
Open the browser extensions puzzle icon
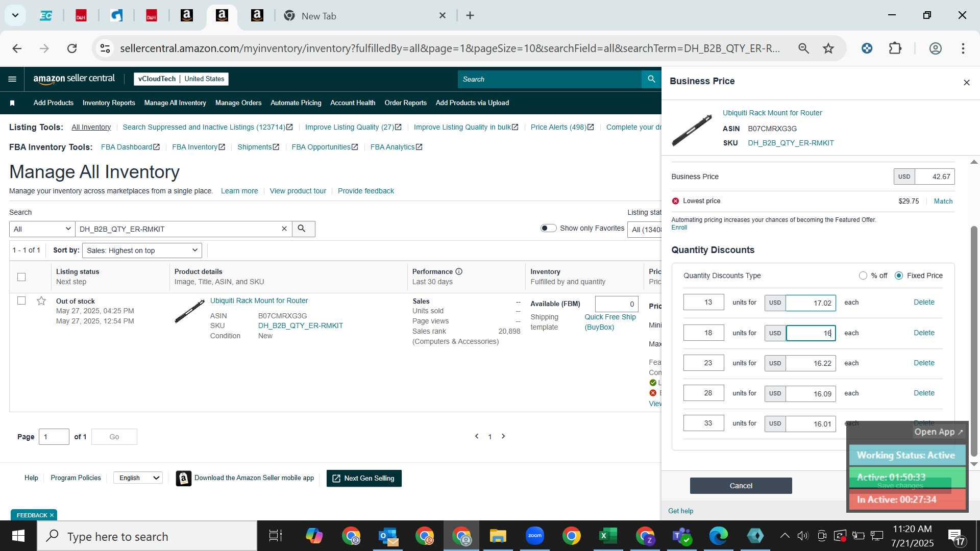pos(895,48)
